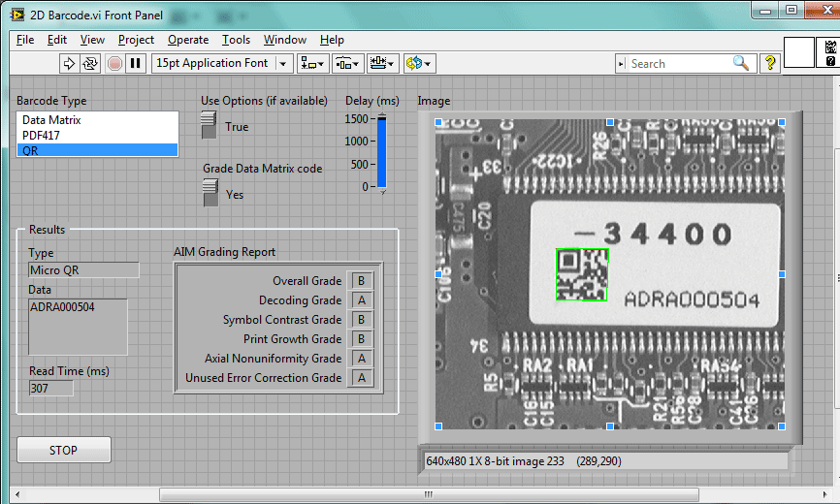Expand the Distribute Objects dropdown
840x504 pixels.
[x=347, y=63]
